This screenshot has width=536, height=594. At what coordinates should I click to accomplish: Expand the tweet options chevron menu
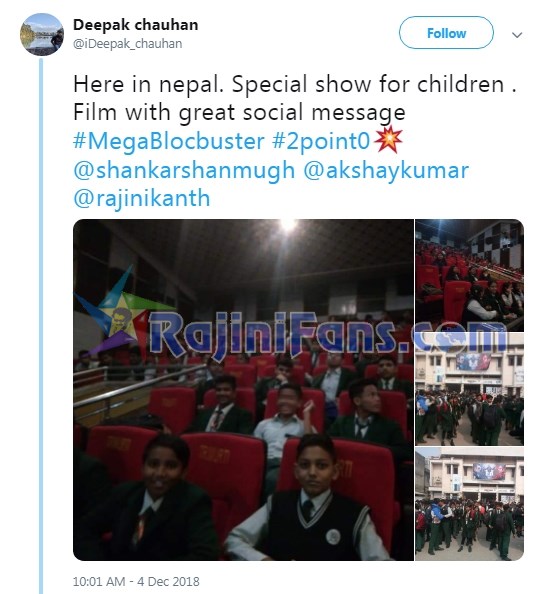tap(517, 35)
